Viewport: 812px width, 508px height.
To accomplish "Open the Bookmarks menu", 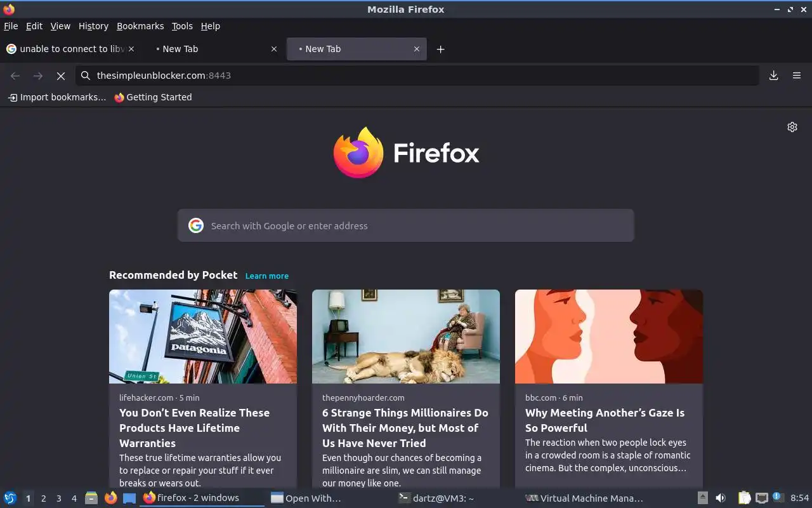I will [140, 26].
